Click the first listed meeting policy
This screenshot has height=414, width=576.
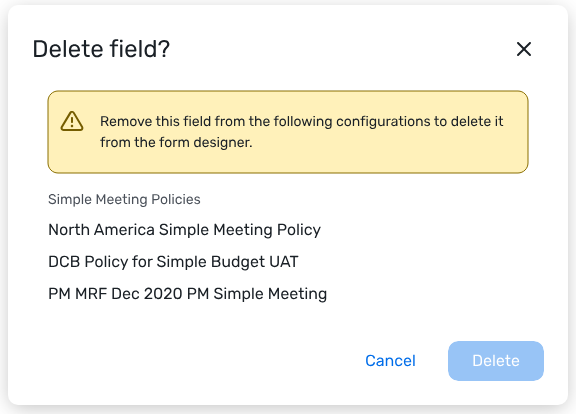pos(184,230)
